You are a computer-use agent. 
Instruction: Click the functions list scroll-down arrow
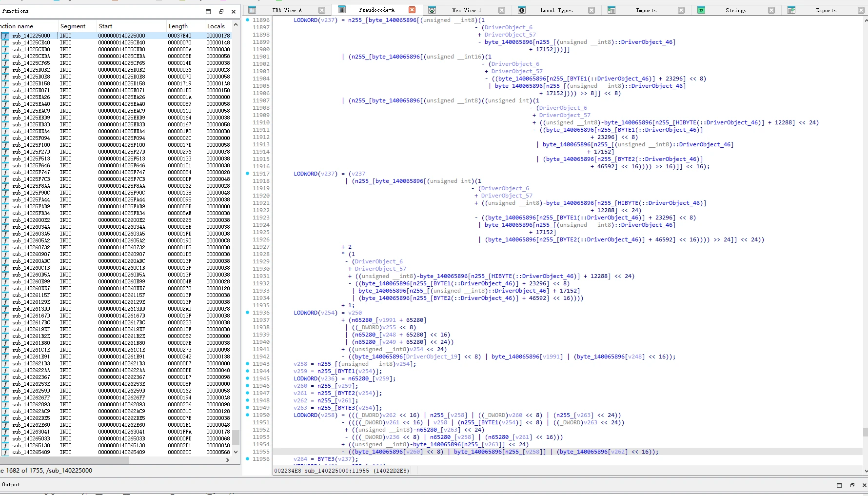(236, 452)
